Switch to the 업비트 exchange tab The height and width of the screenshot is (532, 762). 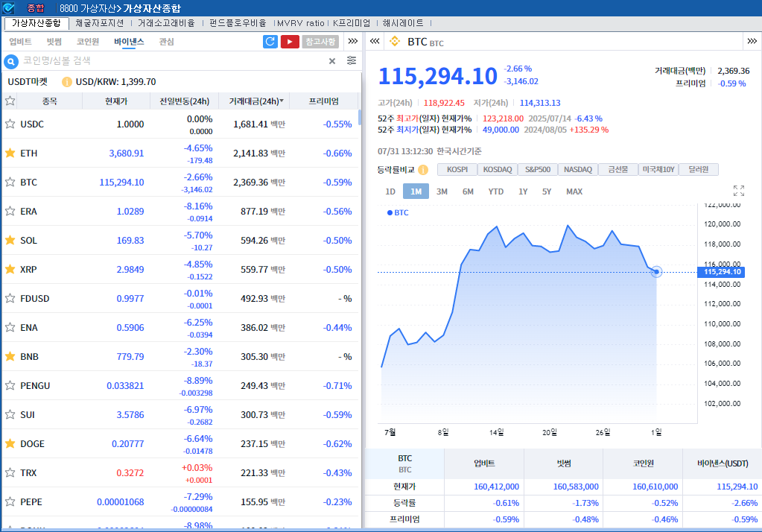point(20,42)
